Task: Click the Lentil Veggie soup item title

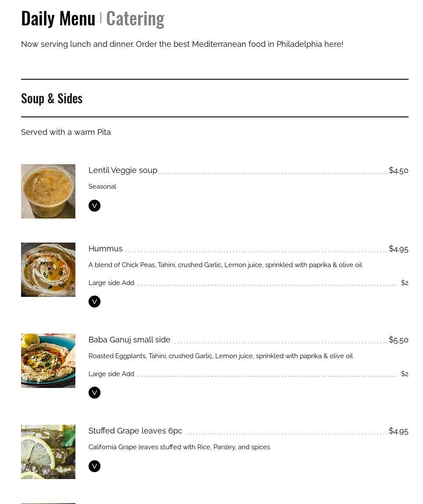Action: (x=123, y=170)
